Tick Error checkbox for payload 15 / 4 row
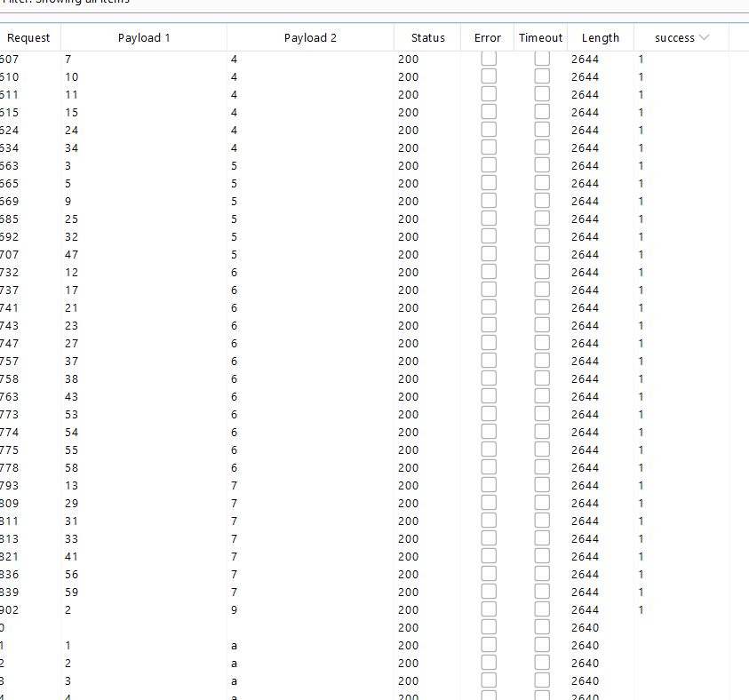Screen dimensions: 749x700 tap(489, 112)
